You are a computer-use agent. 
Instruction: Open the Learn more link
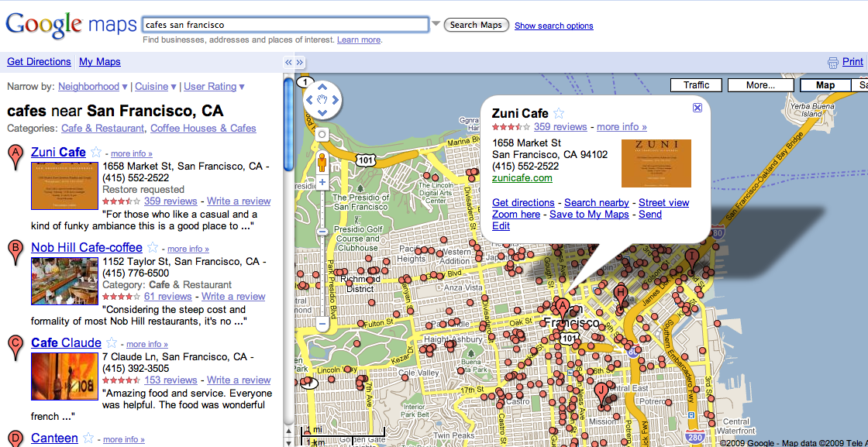(359, 40)
